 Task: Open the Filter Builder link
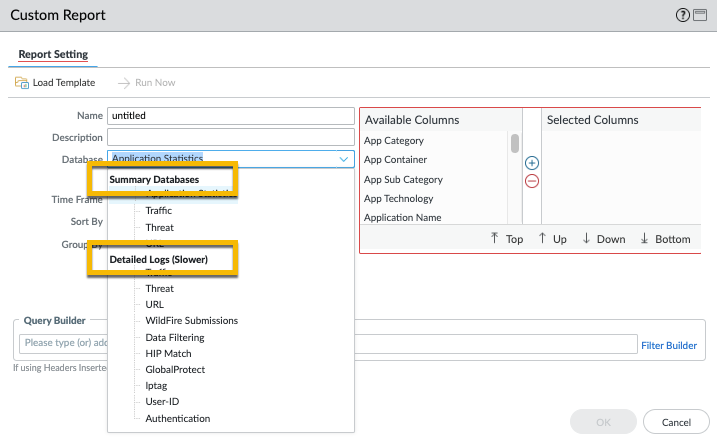point(668,345)
